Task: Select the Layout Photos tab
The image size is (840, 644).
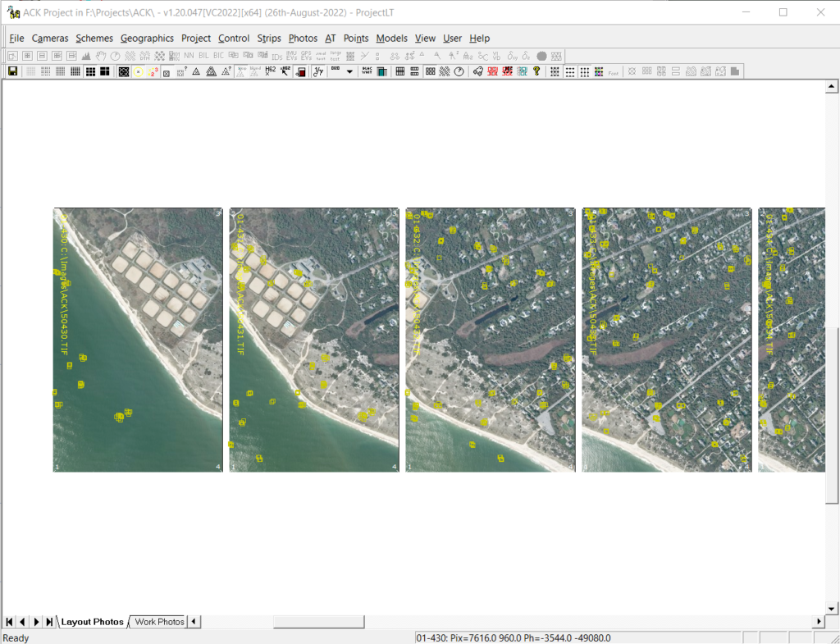Action: click(92, 622)
